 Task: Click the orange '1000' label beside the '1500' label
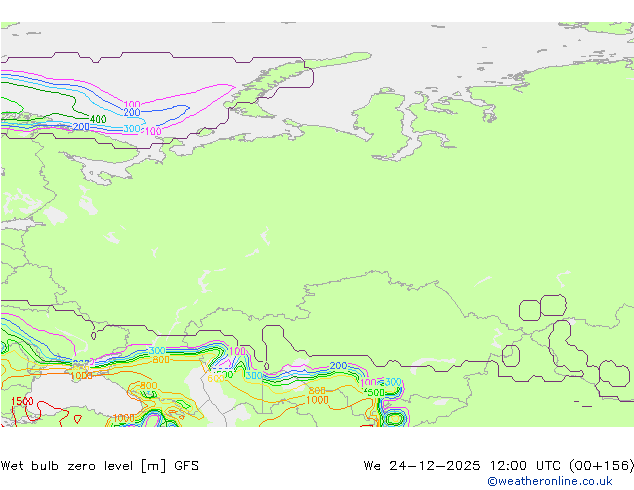81,376
